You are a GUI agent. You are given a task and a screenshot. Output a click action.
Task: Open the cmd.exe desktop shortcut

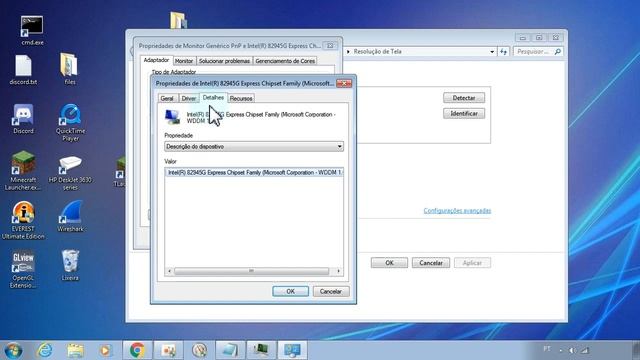pyautogui.click(x=32, y=30)
